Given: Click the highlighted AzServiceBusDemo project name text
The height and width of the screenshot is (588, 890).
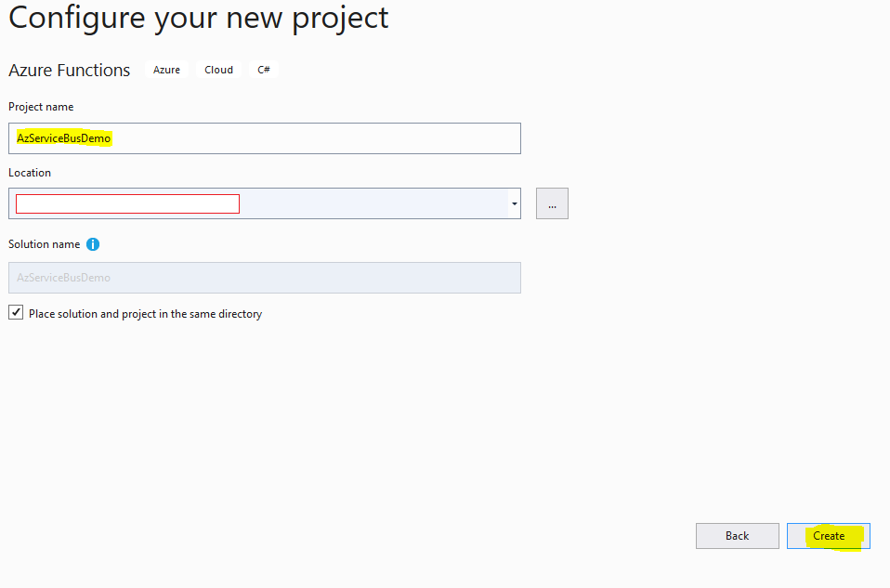Looking at the screenshot, I should pos(63,137).
